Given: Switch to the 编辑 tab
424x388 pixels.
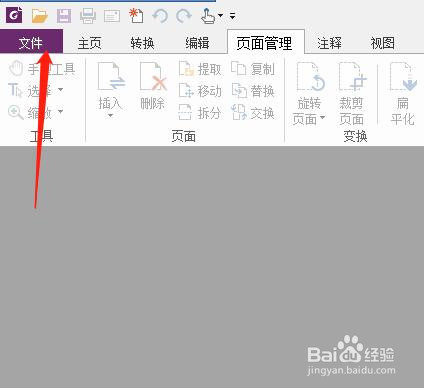Looking at the screenshot, I should coord(197,43).
